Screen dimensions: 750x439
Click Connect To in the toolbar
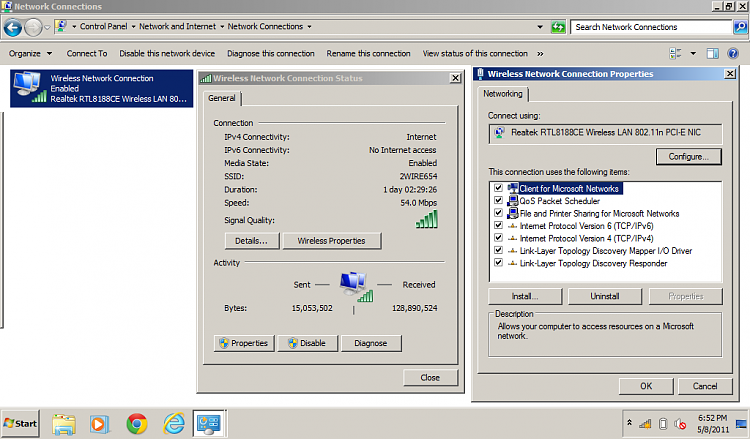[87, 54]
